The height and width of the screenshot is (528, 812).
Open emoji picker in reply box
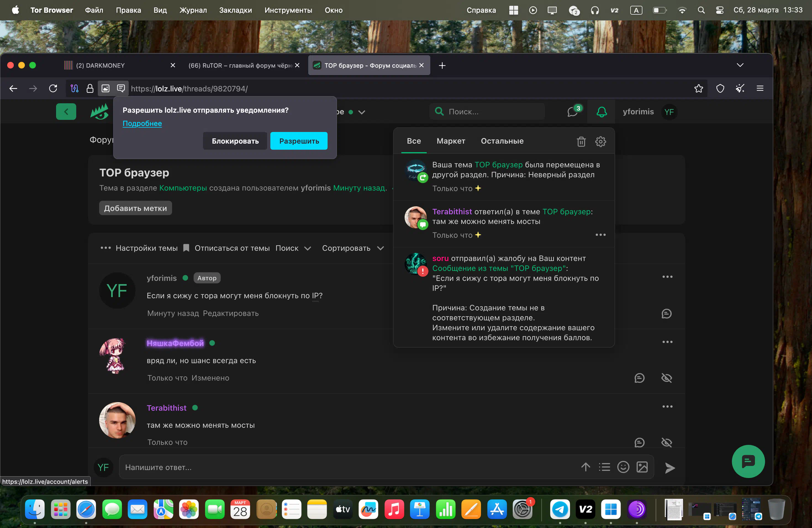[x=623, y=467]
